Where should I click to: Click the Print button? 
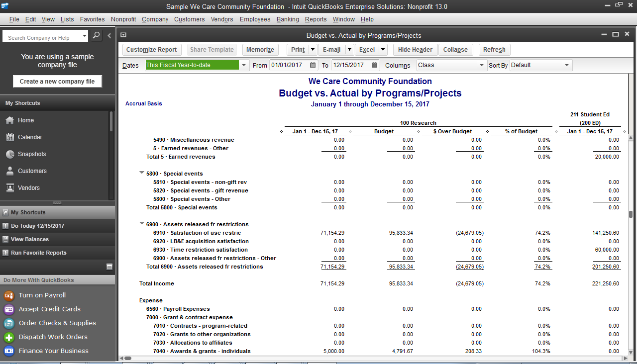[298, 50]
